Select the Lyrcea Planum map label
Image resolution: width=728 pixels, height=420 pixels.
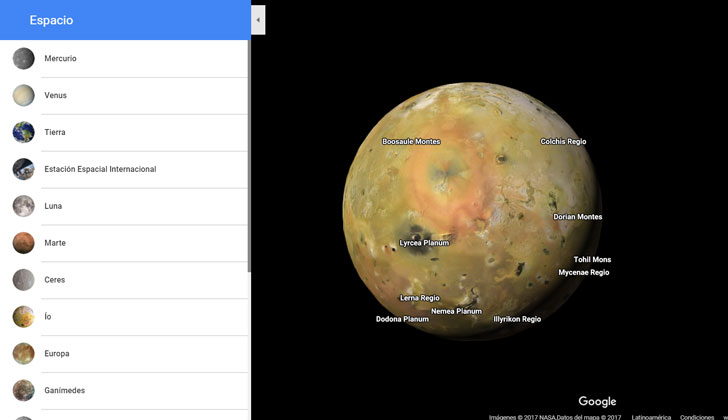coord(424,243)
